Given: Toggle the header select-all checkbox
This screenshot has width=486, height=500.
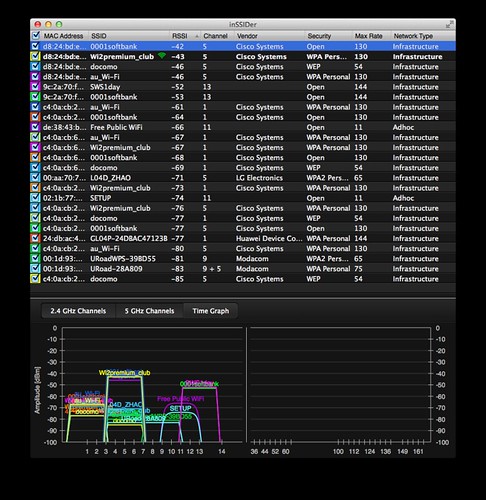Looking at the screenshot, I should [x=35, y=35].
